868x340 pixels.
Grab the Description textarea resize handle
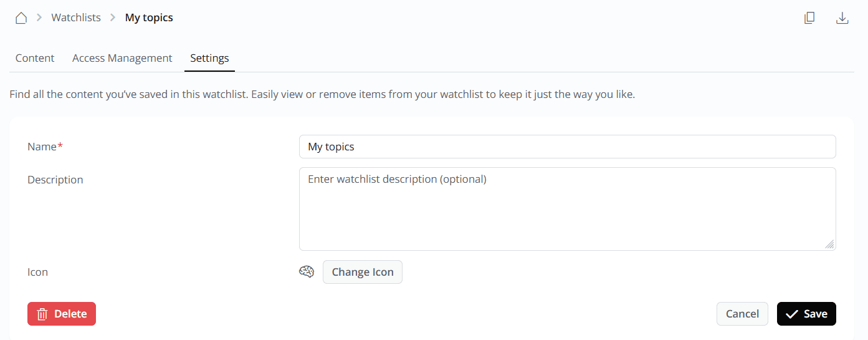coord(830,245)
